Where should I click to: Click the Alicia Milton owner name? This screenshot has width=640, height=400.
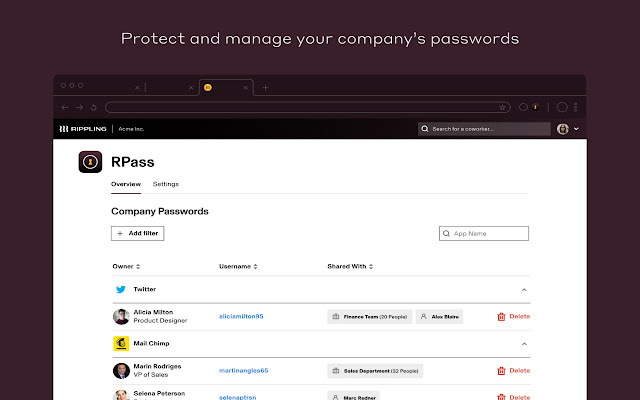(153, 312)
